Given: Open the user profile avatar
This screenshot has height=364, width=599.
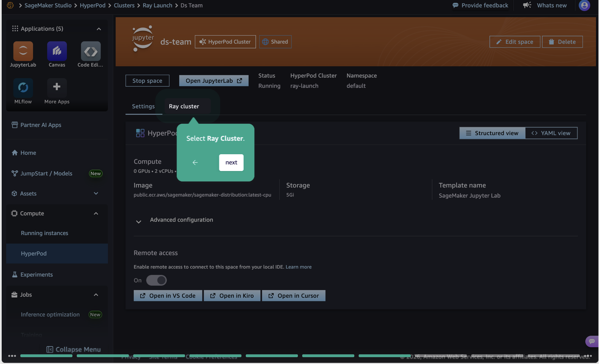Looking at the screenshot, I should point(584,5).
